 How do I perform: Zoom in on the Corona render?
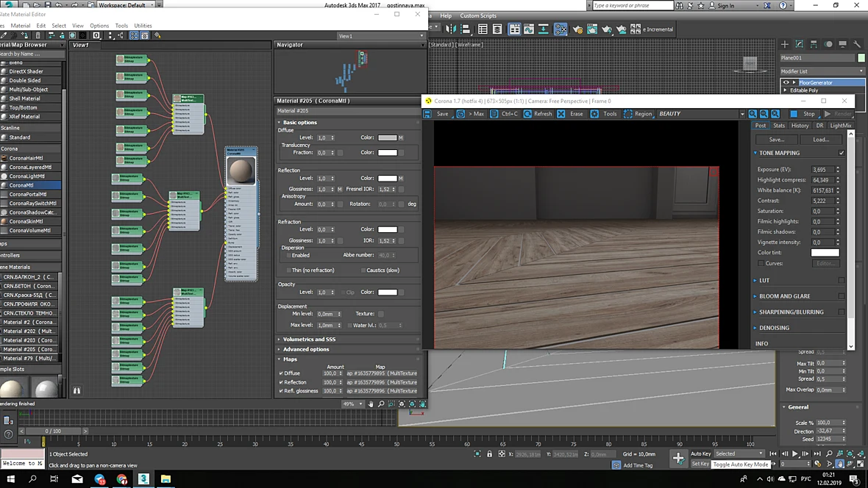pyautogui.click(x=753, y=114)
